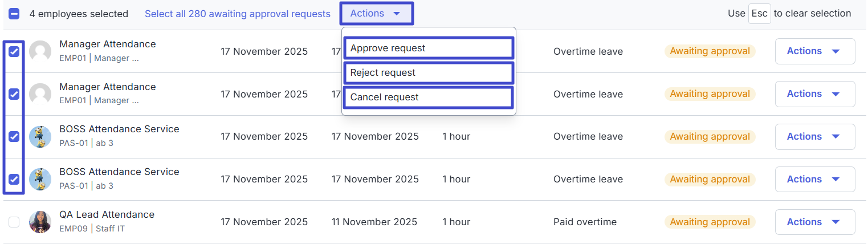The width and height of the screenshot is (868, 248).
Task: Tick the QA Lead Attendance row checkbox
Action: [14, 222]
